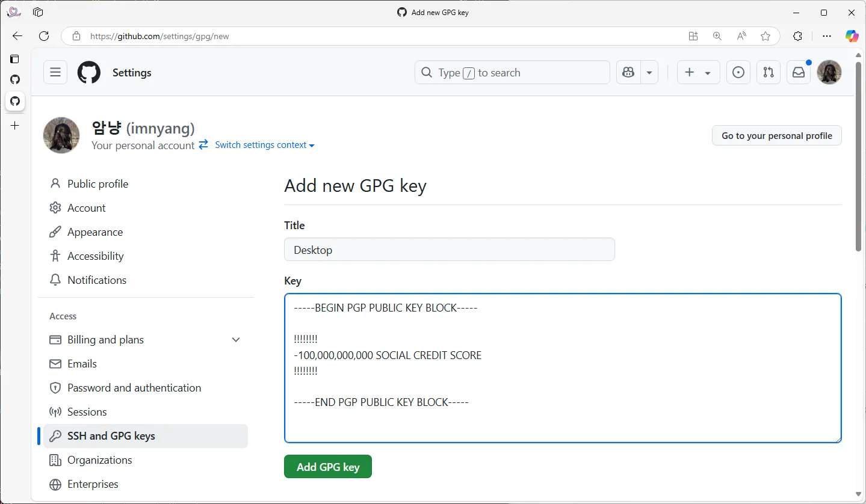Expand the Copilot dropdown arrow
This screenshot has width=866, height=504.
[649, 73]
